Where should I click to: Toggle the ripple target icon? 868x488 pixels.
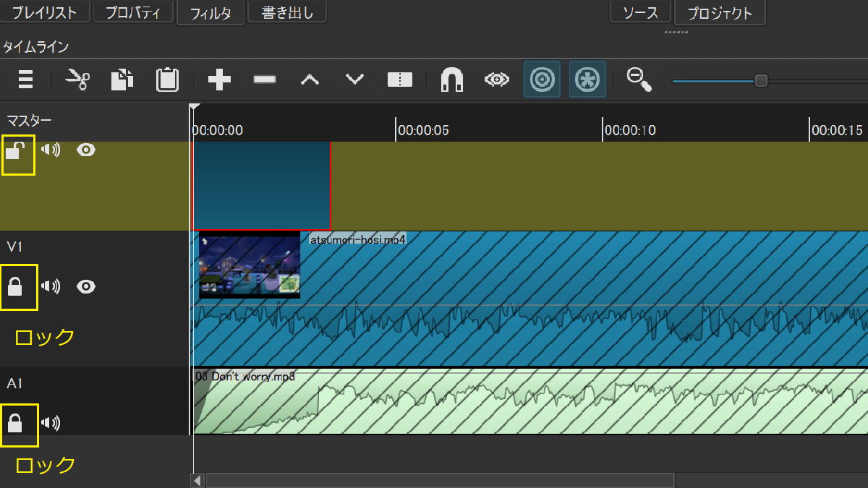542,80
